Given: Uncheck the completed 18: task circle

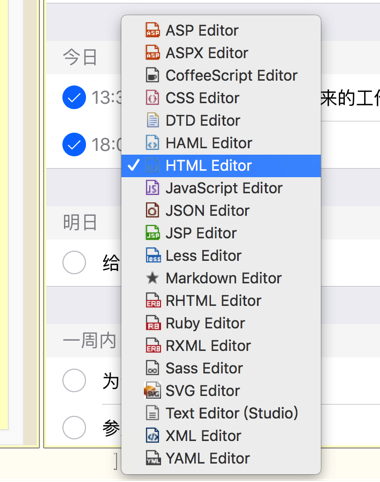Looking at the screenshot, I should point(74,144).
